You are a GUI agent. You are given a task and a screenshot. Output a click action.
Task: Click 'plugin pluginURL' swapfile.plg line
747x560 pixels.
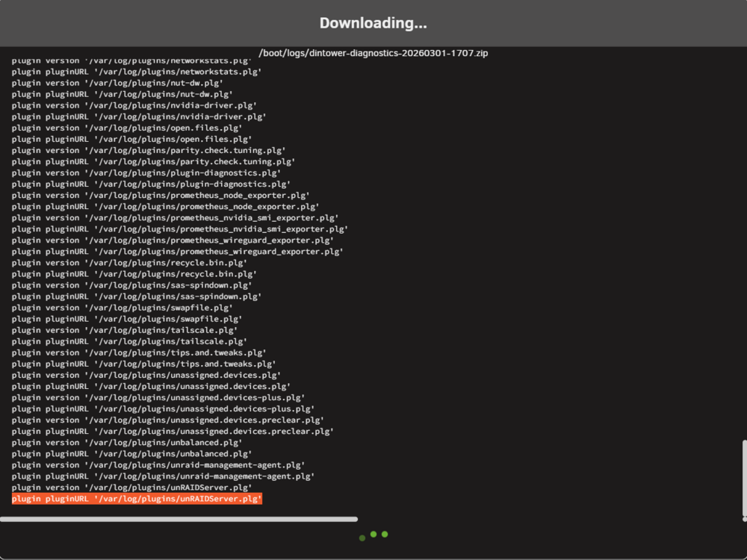click(x=127, y=319)
